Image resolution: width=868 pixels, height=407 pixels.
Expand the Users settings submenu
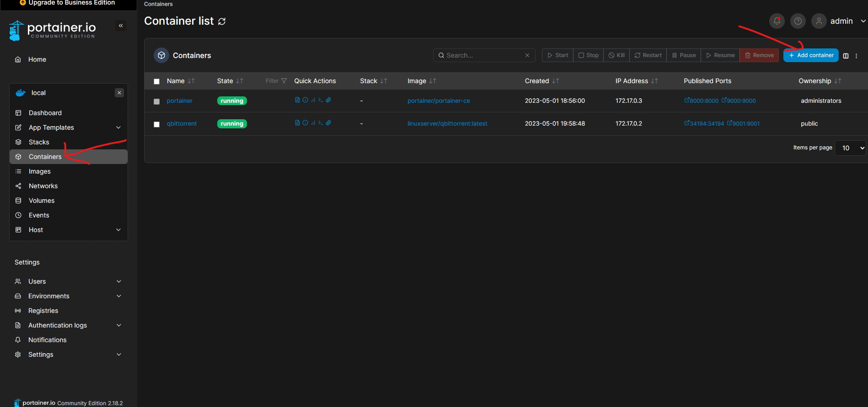pos(119,281)
